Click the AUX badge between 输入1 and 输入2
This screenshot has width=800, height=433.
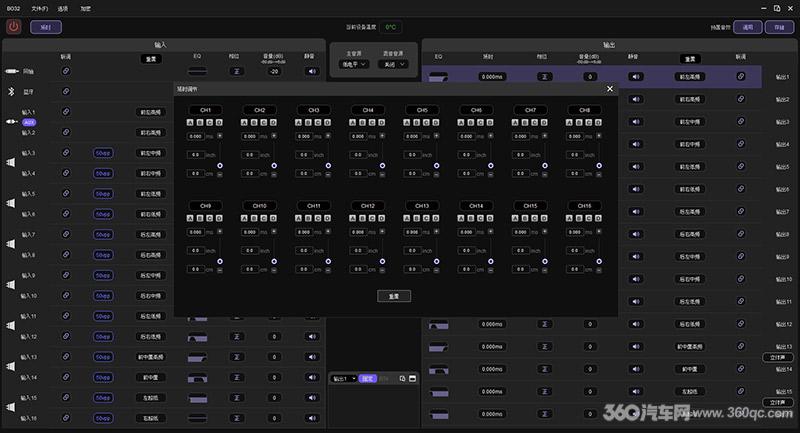click(x=29, y=122)
